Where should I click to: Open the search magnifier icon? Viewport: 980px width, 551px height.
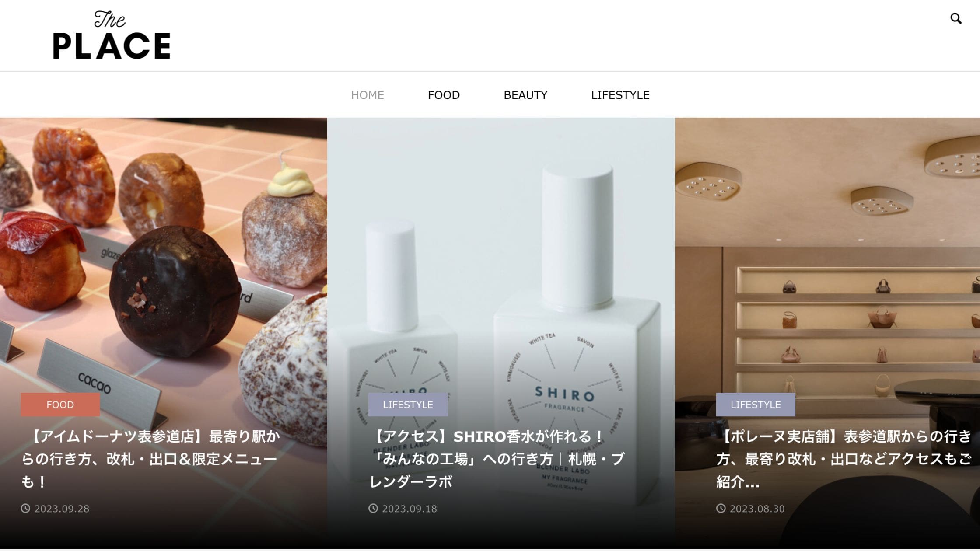956,18
